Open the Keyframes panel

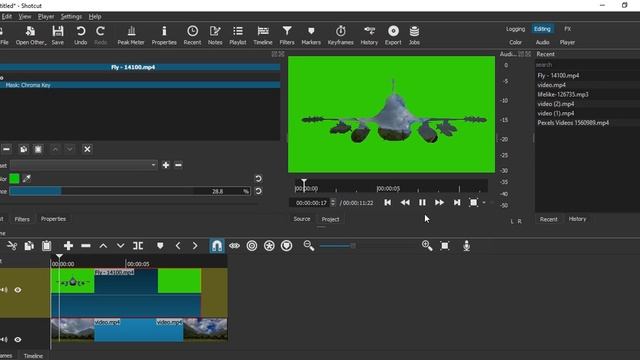tap(340, 35)
